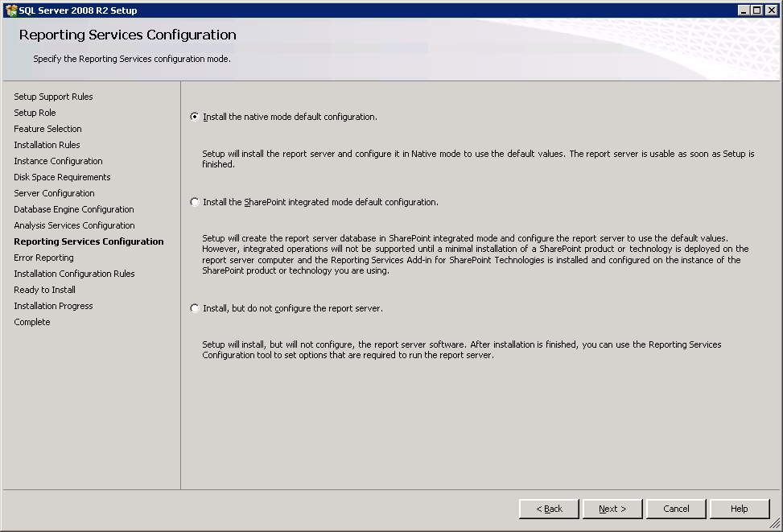Click 'Setup Support Rules' step in sidebar
Screen dimensions: 783x532
click(53, 97)
